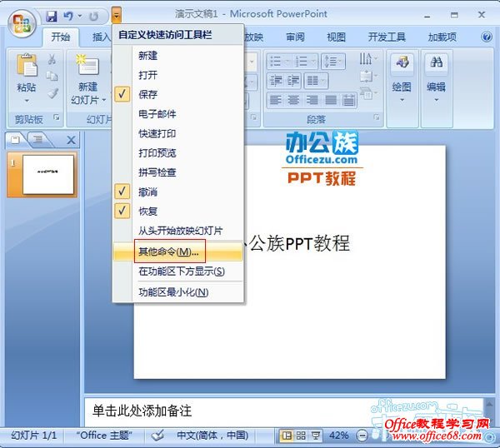500x448 pixels.
Task: Click the align text right icon
Action: coord(312,101)
